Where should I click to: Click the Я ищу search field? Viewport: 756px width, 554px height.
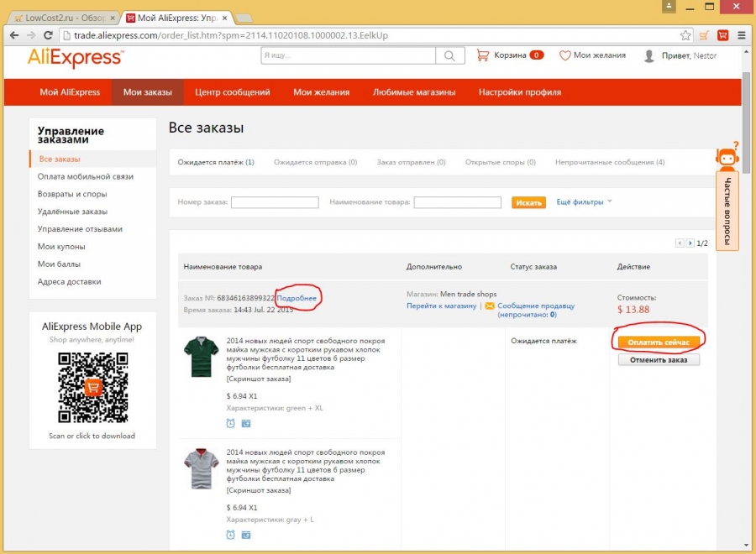[348, 55]
